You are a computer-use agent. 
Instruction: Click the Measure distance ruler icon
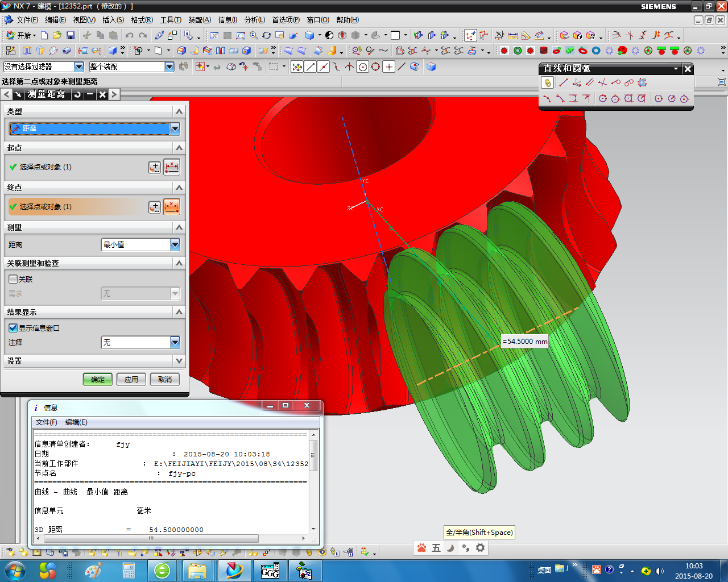click(x=512, y=35)
